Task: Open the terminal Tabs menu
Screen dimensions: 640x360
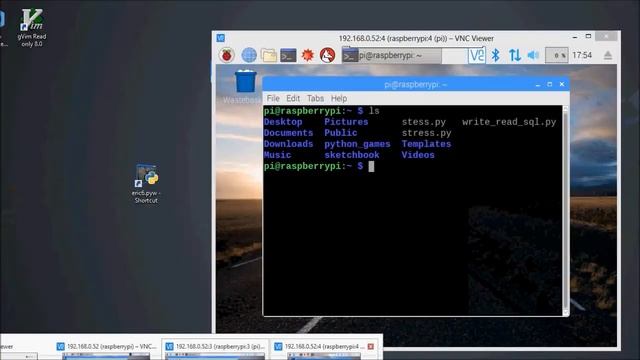Action: pyautogui.click(x=315, y=98)
